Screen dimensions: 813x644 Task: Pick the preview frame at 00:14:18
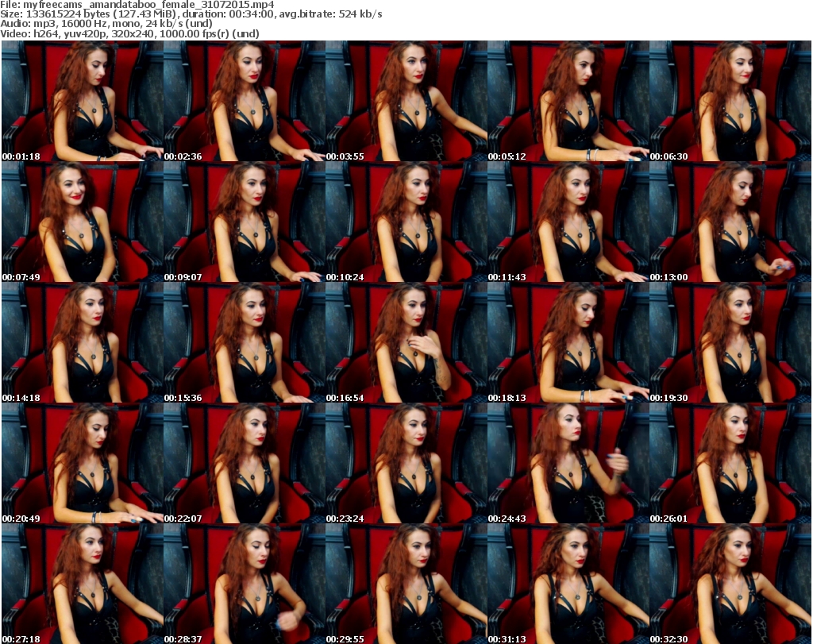[x=83, y=343]
